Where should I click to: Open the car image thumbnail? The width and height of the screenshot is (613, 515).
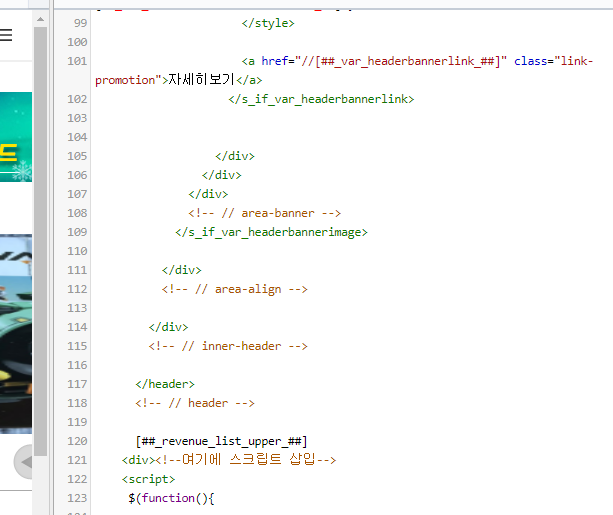[x=16, y=334]
